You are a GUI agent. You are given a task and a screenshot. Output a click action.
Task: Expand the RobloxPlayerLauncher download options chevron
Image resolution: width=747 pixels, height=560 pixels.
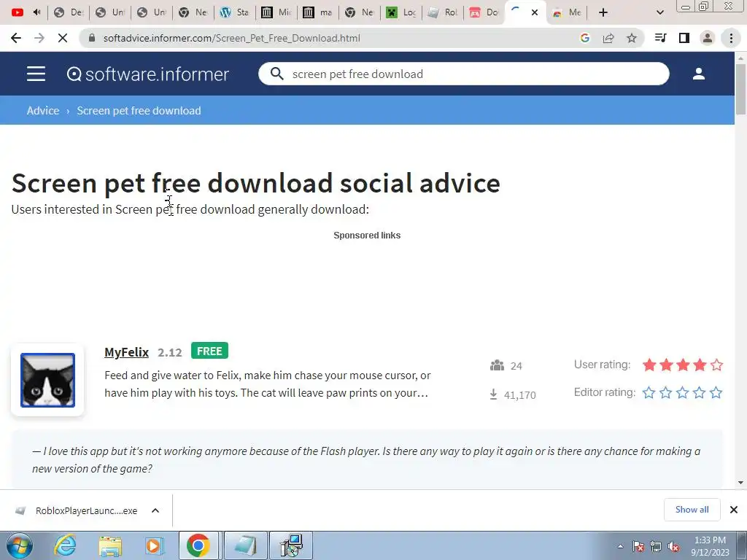click(x=155, y=510)
